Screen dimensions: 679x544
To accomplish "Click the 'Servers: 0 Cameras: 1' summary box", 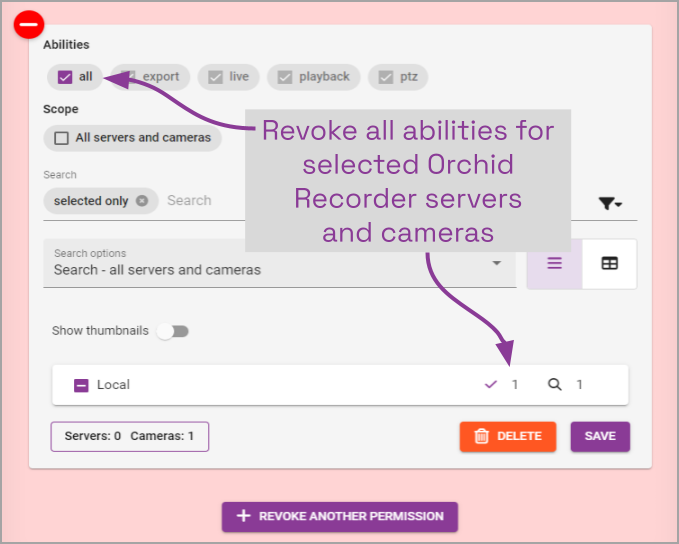I will 129,436.
